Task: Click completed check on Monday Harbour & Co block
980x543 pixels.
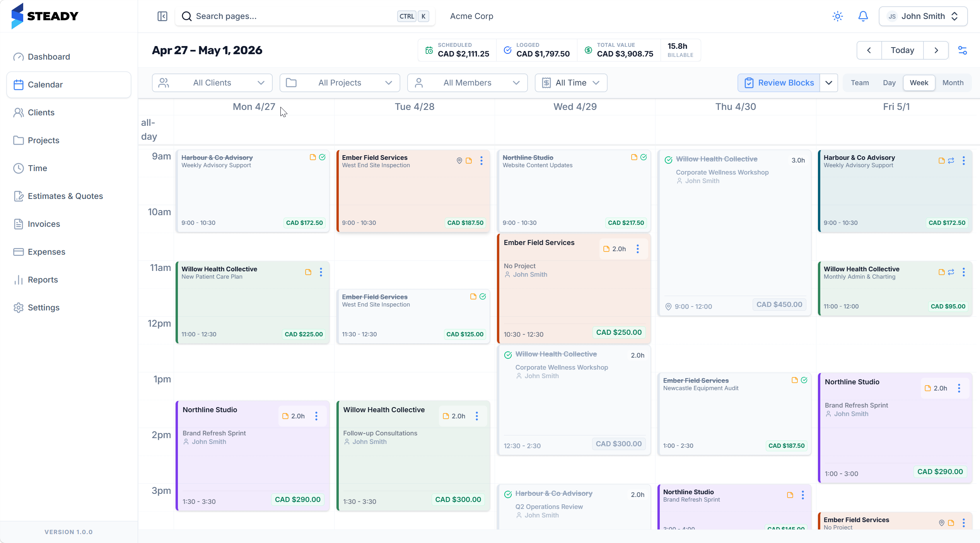Action: pos(322,157)
